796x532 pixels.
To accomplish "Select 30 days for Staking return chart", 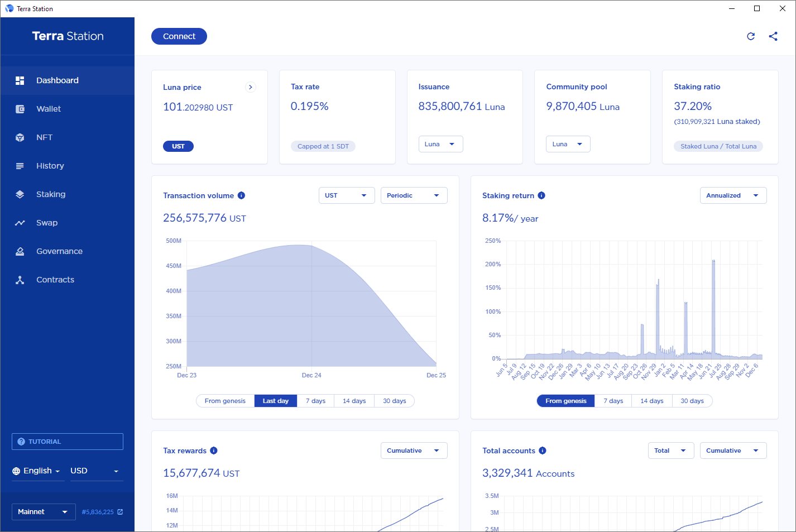I will (x=692, y=400).
